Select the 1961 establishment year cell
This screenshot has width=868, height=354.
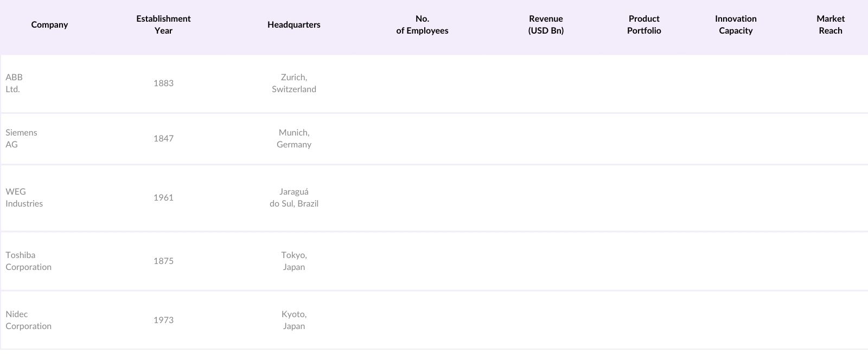163,198
